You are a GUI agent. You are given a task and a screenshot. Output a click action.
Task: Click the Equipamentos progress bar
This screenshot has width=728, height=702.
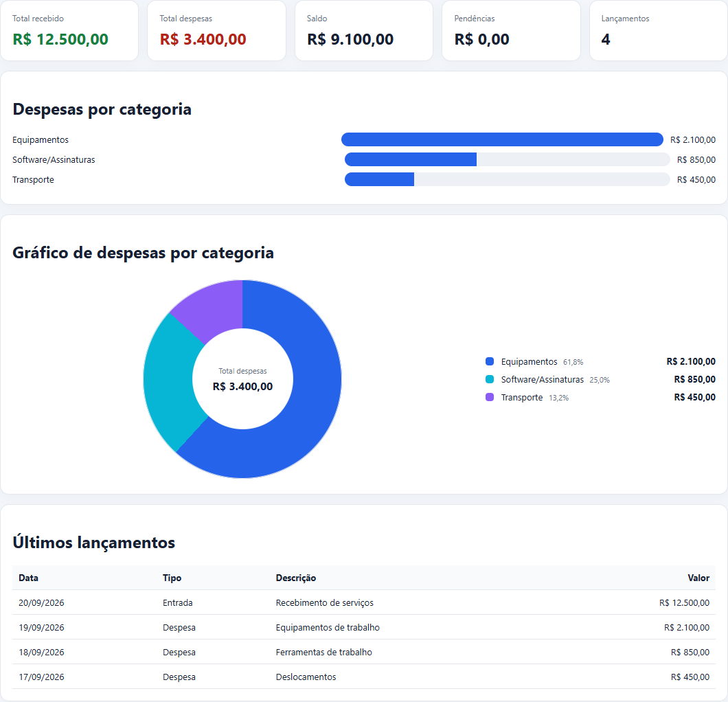[x=502, y=139]
